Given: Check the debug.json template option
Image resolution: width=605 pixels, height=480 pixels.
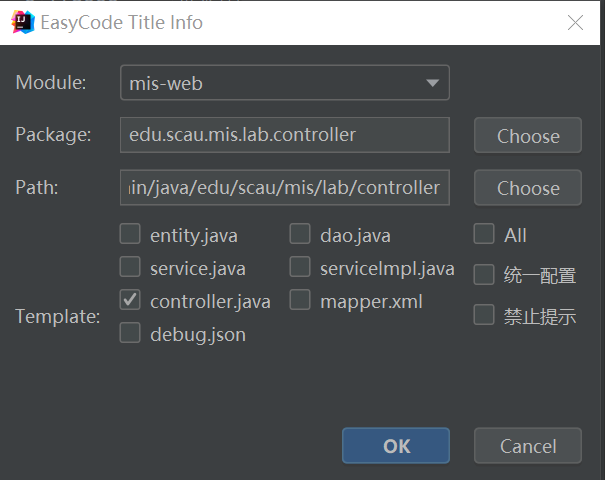Looking at the screenshot, I should tap(130, 333).
